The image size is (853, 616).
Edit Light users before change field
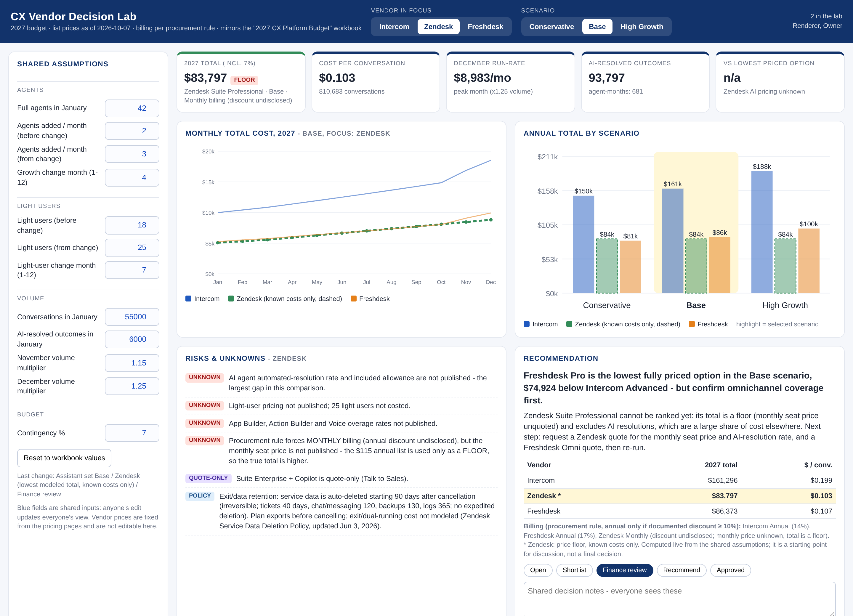click(132, 225)
